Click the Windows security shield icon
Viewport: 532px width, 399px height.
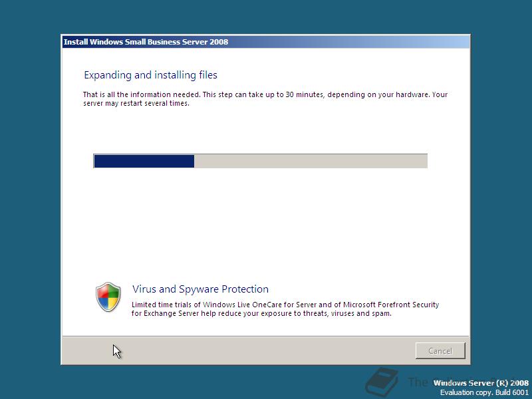[x=108, y=297]
